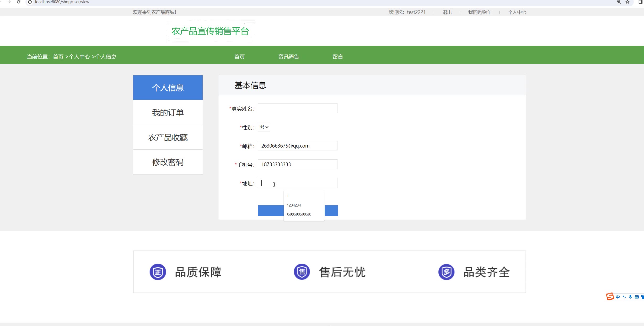Open 我的订单 in sidebar menu
The image size is (644, 326).
click(168, 112)
